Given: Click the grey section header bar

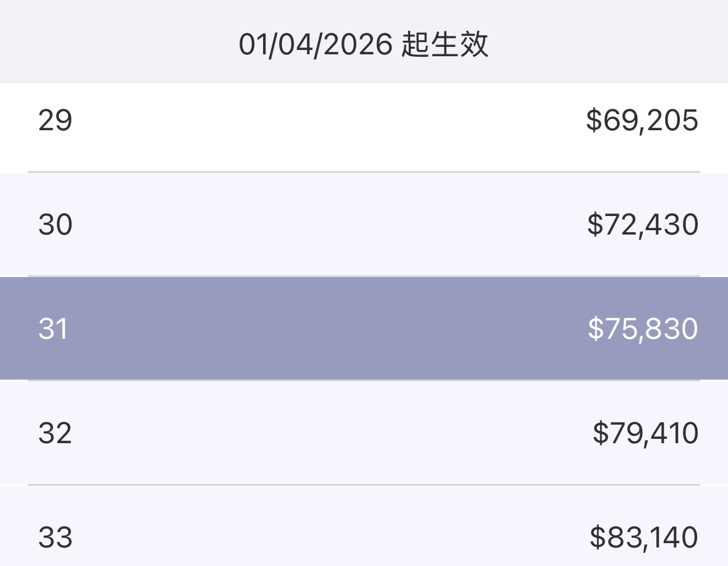Looking at the screenshot, I should coord(364,42).
